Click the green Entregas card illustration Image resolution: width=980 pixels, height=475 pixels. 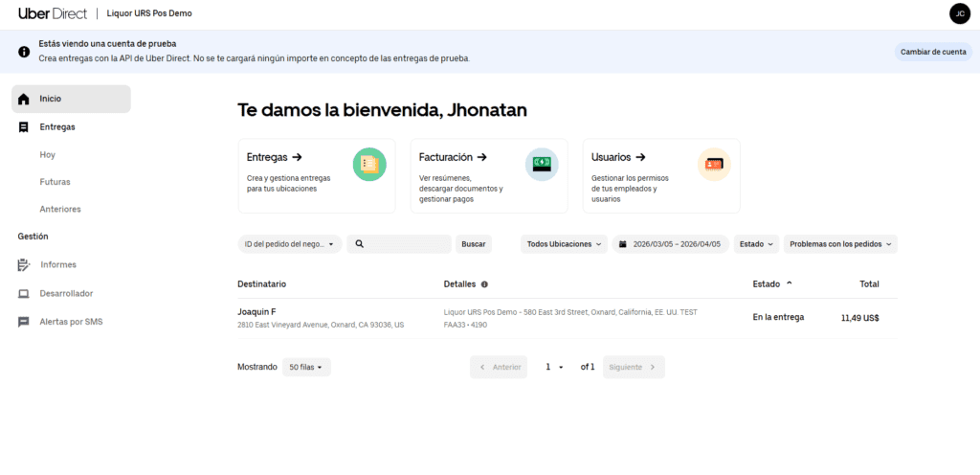[x=369, y=165]
